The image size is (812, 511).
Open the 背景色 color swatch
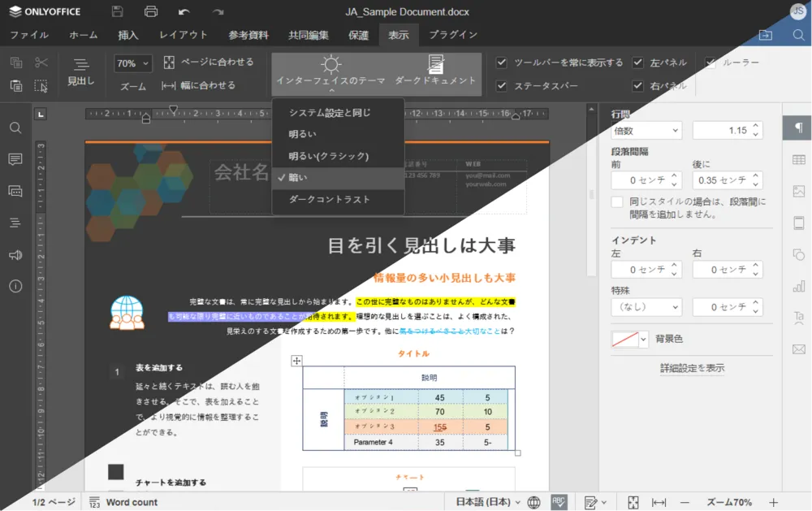tap(630, 339)
